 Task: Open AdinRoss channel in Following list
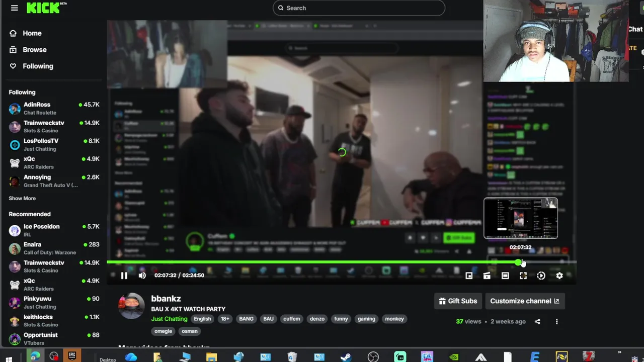click(54, 109)
